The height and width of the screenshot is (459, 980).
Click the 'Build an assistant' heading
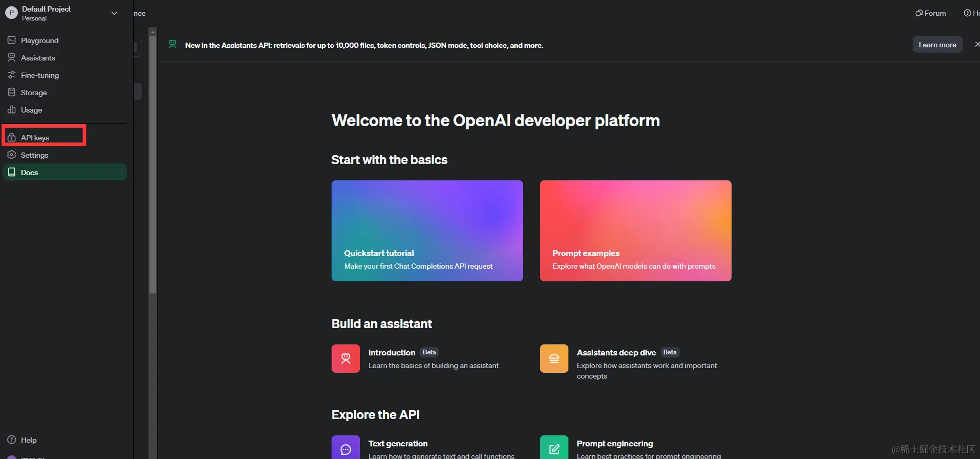click(382, 324)
